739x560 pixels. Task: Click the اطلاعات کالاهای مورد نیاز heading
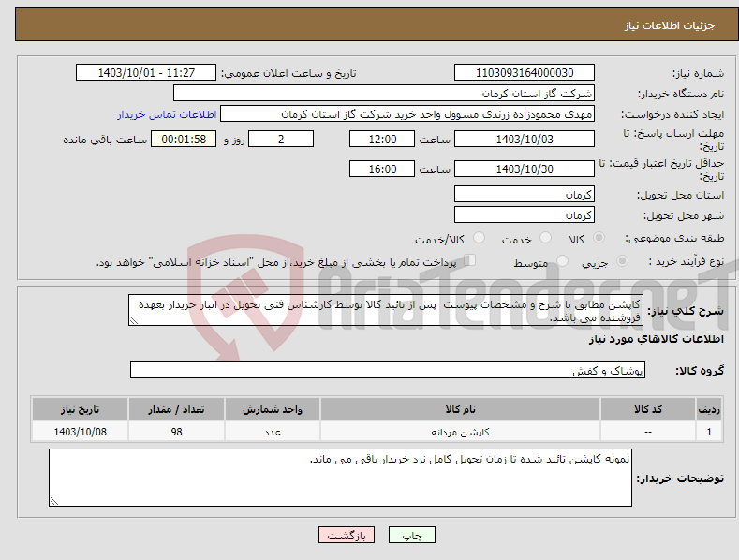[x=656, y=339]
